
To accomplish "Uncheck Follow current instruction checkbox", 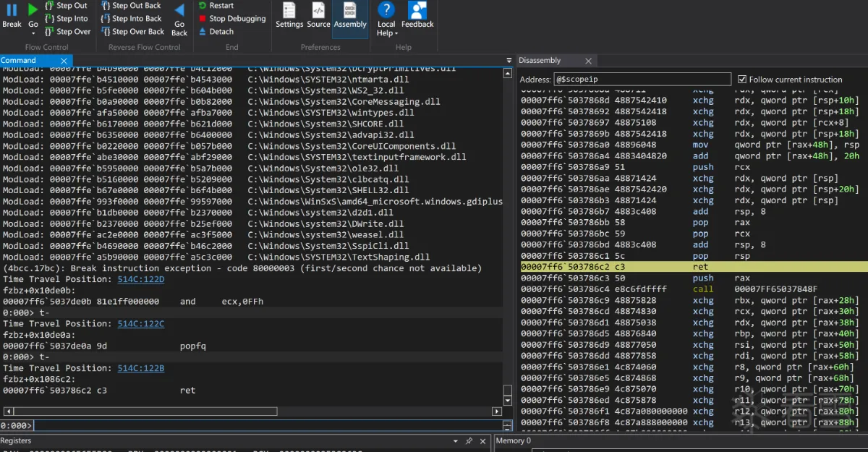I will pyautogui.click(x=742, y=80).
